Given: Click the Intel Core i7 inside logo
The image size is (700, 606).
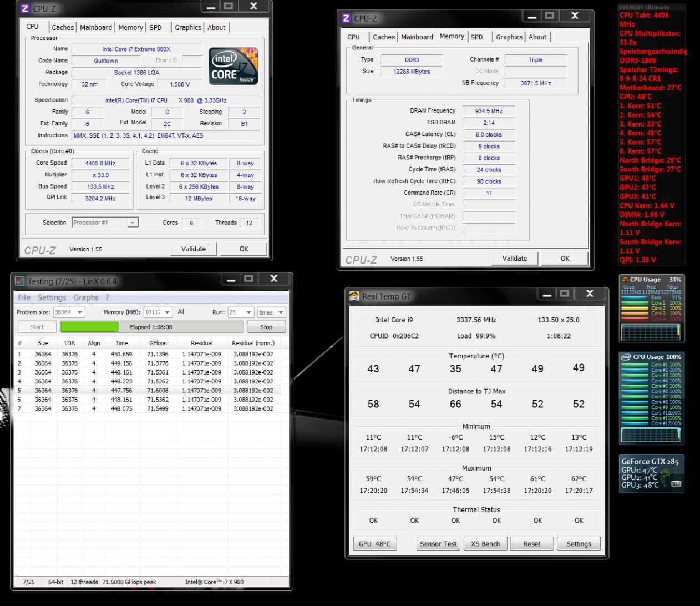Looking at the screenshot, I should pos(234,66).
